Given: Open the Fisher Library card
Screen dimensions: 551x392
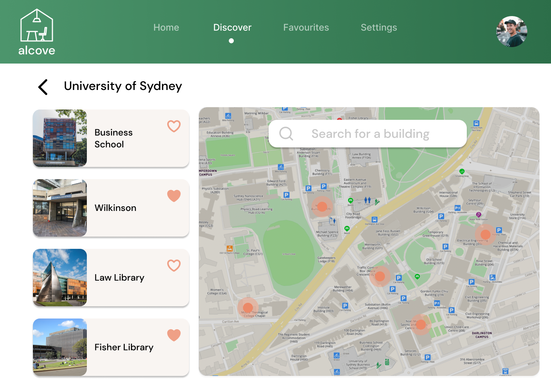Looking at the screenshot, I should (x=111, y=347).
